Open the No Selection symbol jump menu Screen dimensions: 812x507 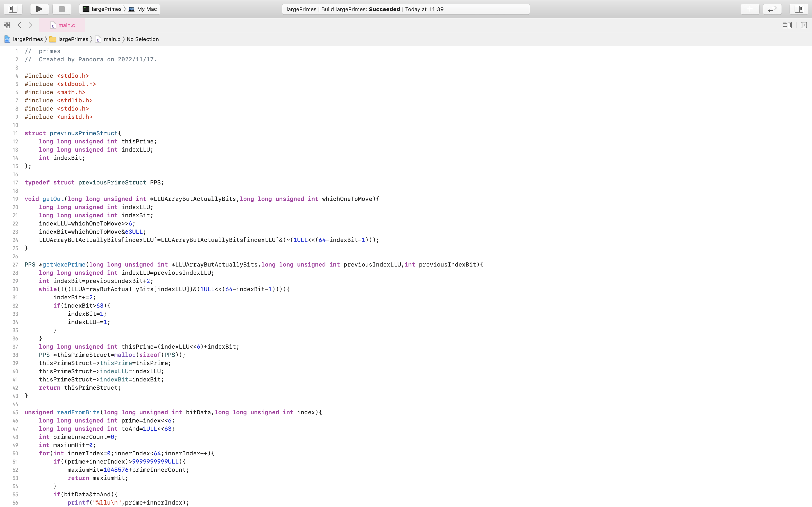(142, 39)
